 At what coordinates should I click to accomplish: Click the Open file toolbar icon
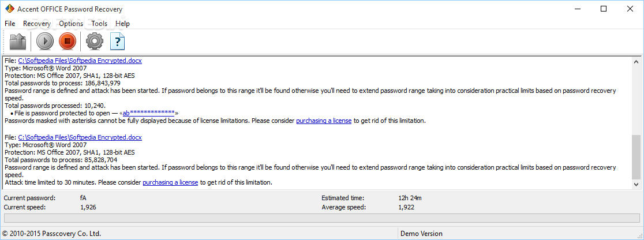click(x=19, y=42)
